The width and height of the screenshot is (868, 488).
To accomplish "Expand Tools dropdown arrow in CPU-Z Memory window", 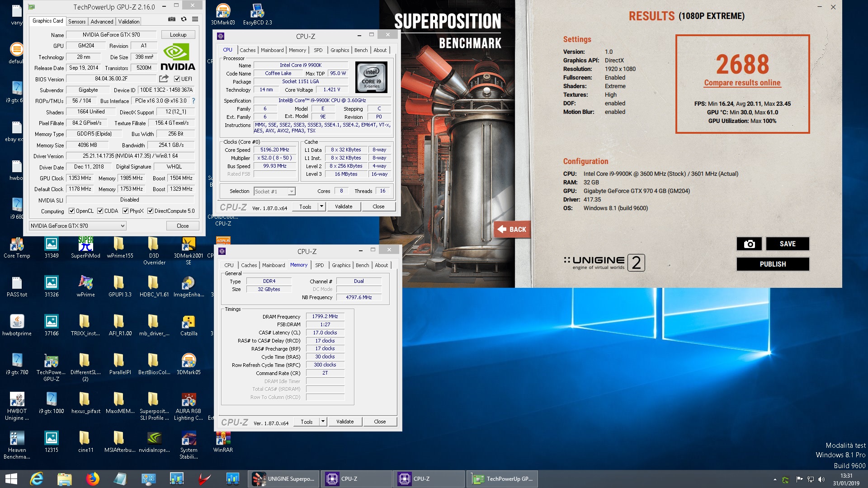I will [323, 422].
